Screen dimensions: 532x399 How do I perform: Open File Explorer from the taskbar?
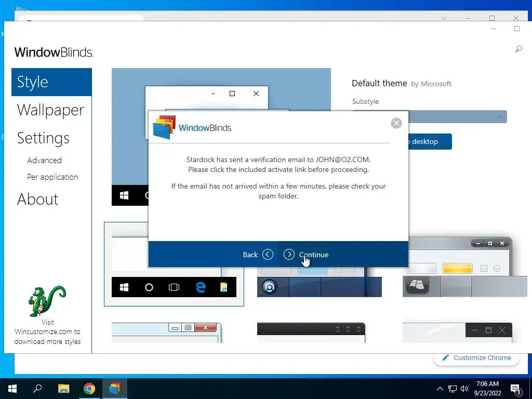pos(63,389)
